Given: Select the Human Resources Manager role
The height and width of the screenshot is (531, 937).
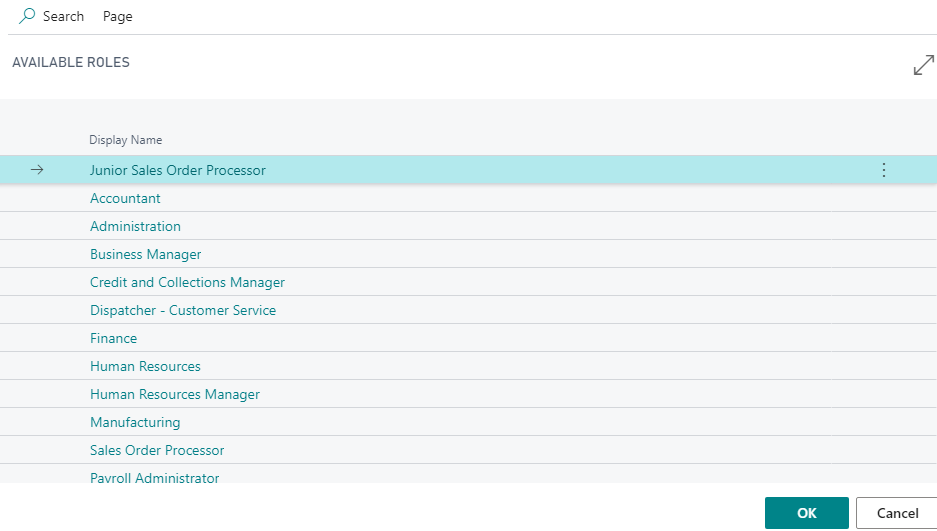Looking at the screenshot, I should pyautogui.click(x=174, y=394).
